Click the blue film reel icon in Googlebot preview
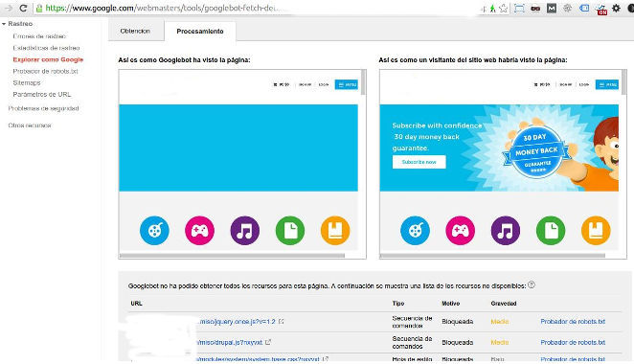Viewport: 634px width, 364px height. (x=154, y=231)
